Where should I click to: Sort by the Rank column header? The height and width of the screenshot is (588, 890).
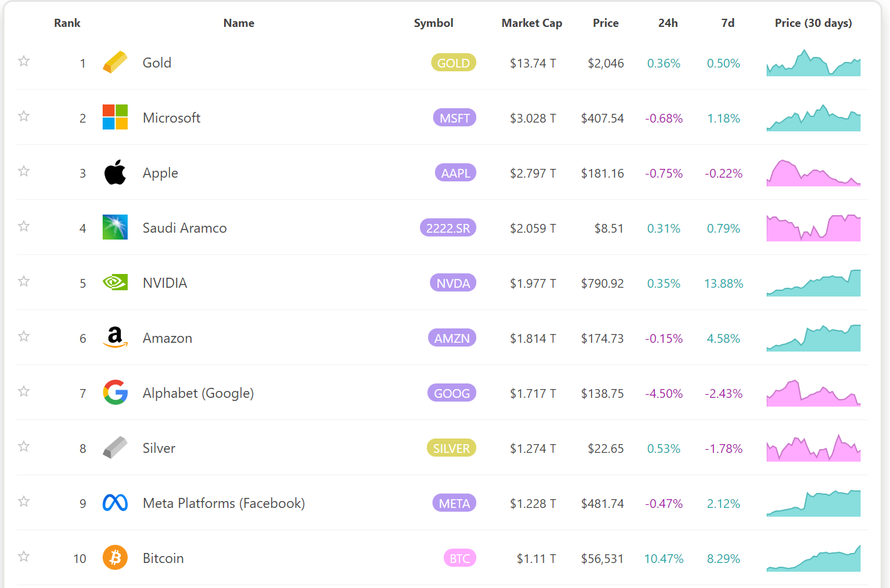pyautogui.click(x=67, y=23)
